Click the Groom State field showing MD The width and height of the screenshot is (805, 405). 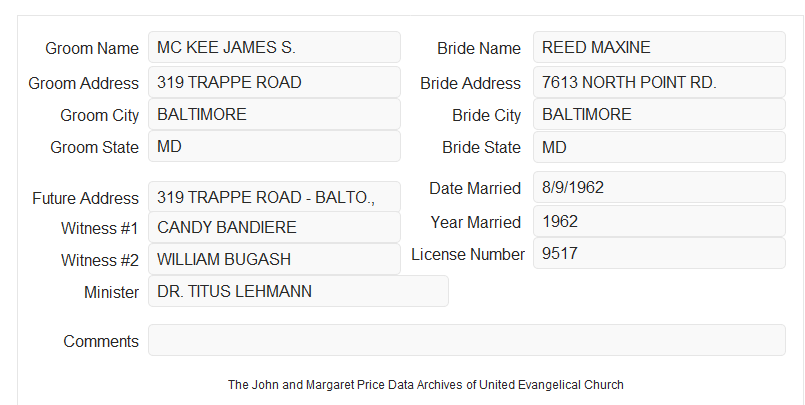(x=274, y=146)
